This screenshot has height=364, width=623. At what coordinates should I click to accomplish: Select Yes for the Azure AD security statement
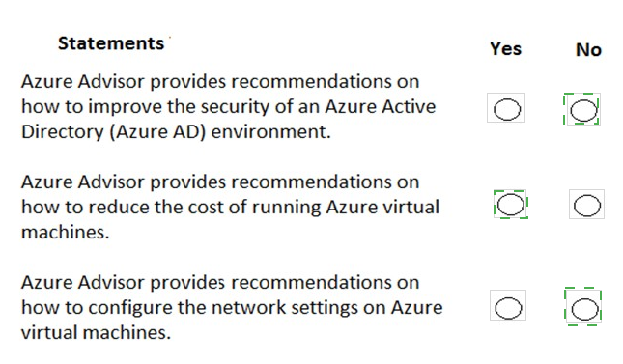coord(506,109)
